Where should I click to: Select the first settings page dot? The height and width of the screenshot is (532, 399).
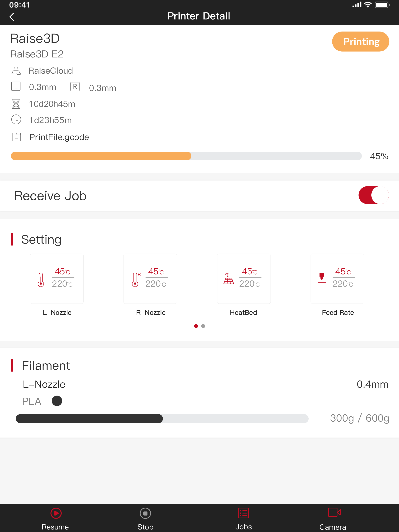point(196,326)
